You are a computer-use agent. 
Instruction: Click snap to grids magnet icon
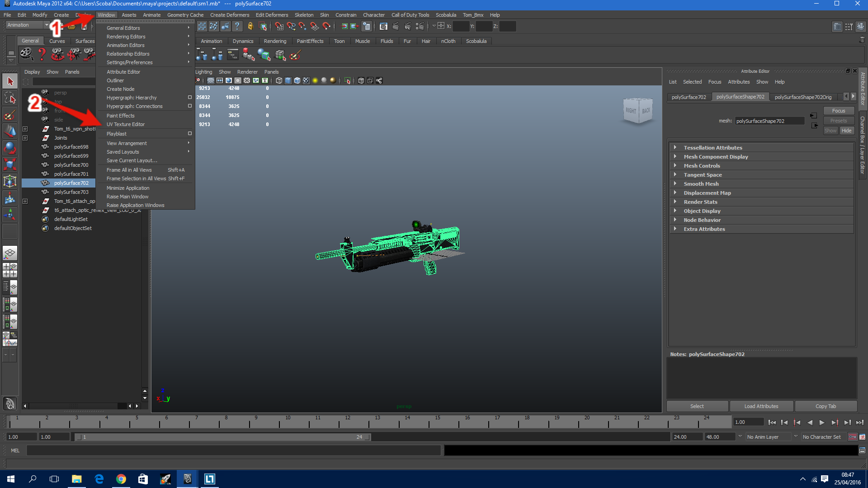[x=279, y=26]
